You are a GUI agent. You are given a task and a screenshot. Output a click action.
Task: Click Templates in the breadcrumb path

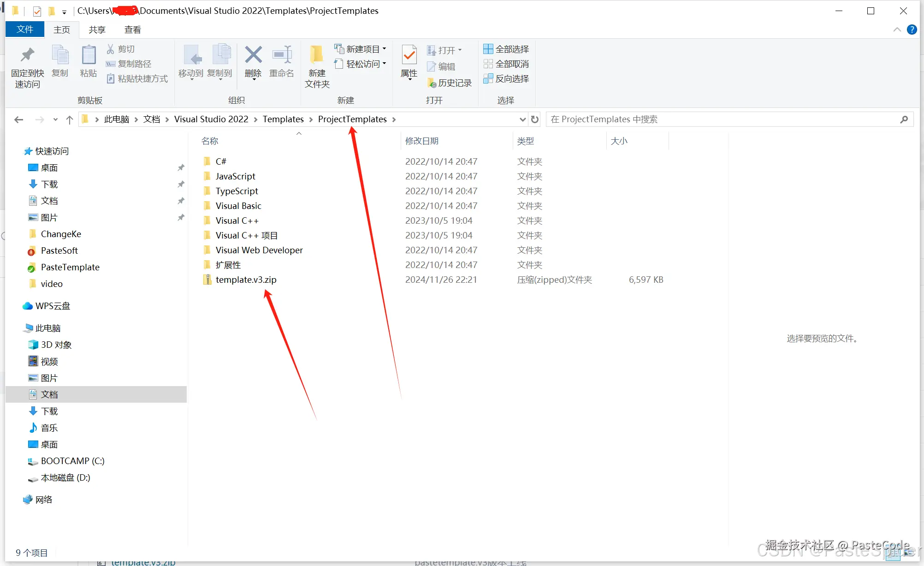(x=283, y=119)
